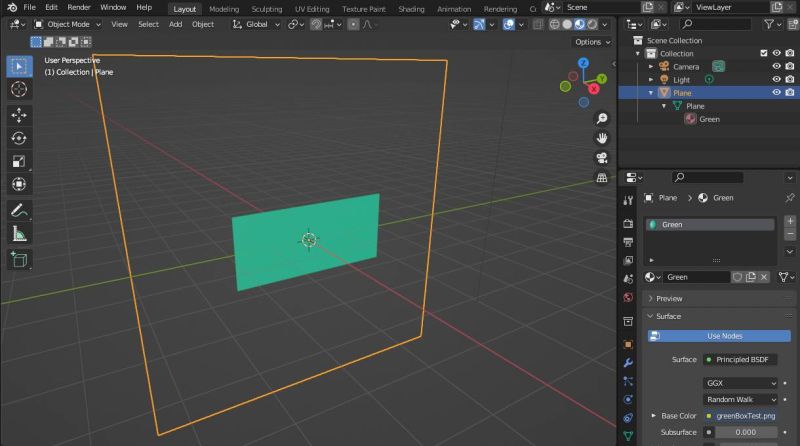Toggle the camera view icon
The width and height of the screenshot is (800, 446).
pyautogui.click(x=602, y=158)
